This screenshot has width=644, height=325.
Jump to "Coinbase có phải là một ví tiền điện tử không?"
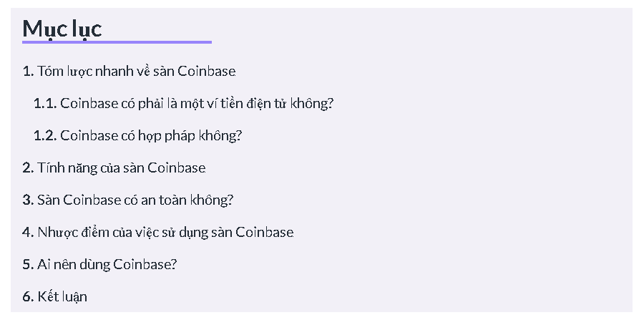197,104
